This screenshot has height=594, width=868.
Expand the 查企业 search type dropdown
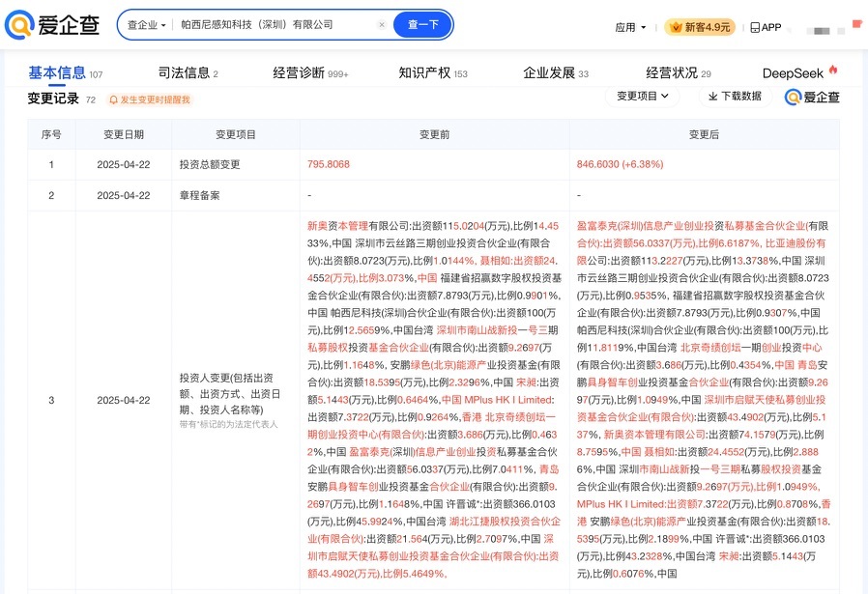(147, 25)
